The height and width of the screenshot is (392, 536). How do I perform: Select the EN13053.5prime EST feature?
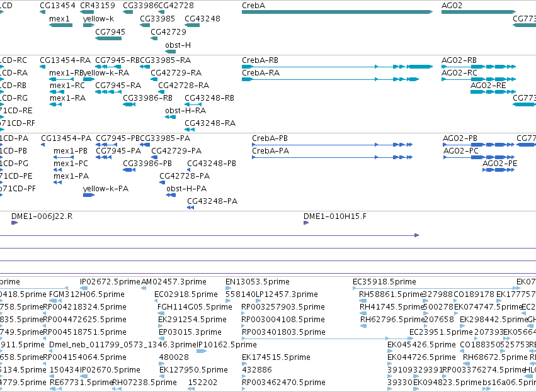(228, 289)
